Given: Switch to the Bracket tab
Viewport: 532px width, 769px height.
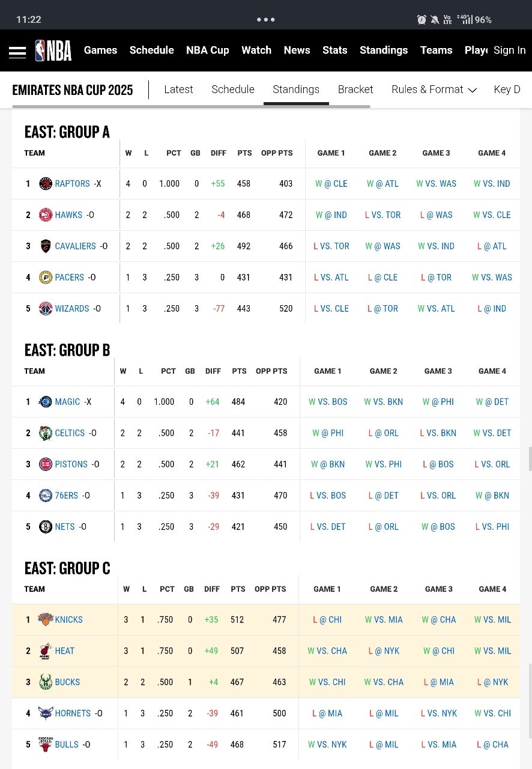Looking at the screenshot, I should 355,90.
